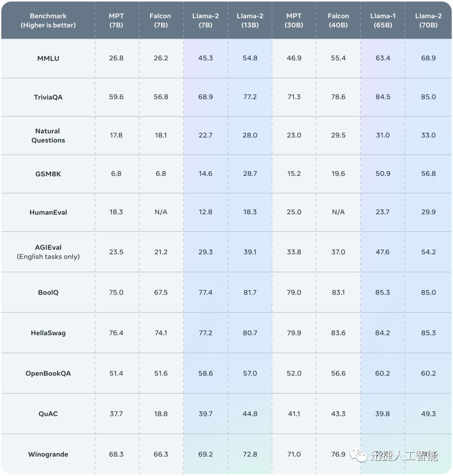The height and width of the screenshot is (476, 453).
Task: Click the watermark text beside the WeChat logo
Action: (404, 455)
